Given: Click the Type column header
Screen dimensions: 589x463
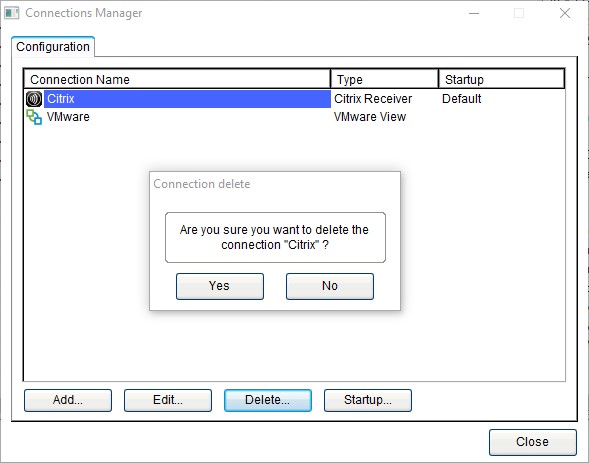Looking at the screenshot, I should click(x=385, y=79).
